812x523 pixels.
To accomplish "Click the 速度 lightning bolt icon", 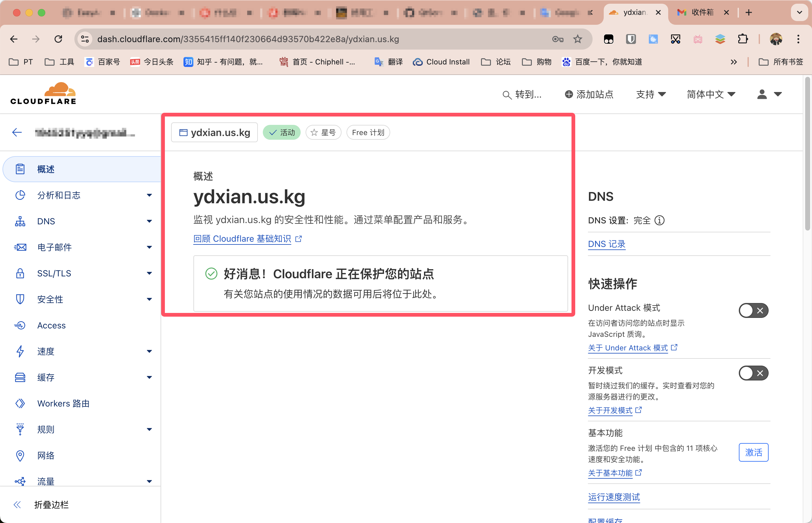I will click(20, 351).
